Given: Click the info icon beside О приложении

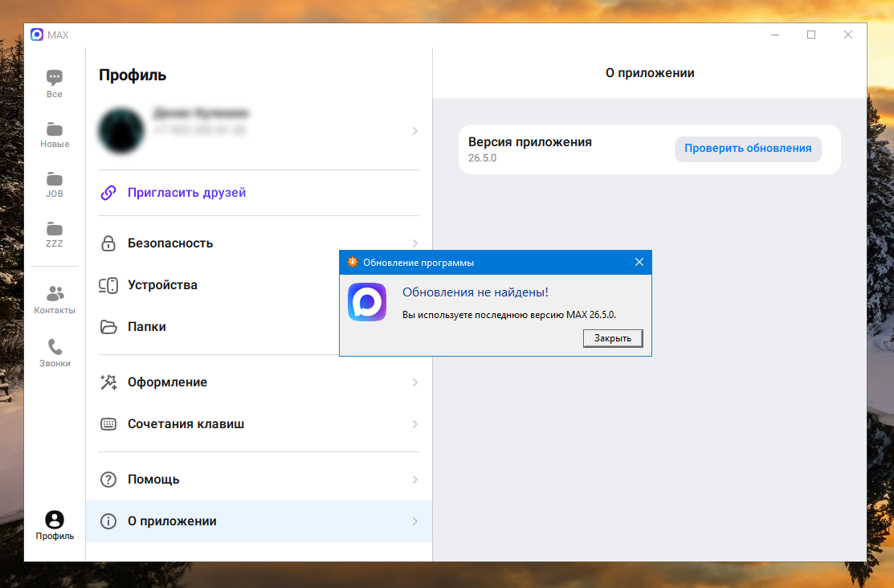Looking at the screenshot, I should (108, 521).
